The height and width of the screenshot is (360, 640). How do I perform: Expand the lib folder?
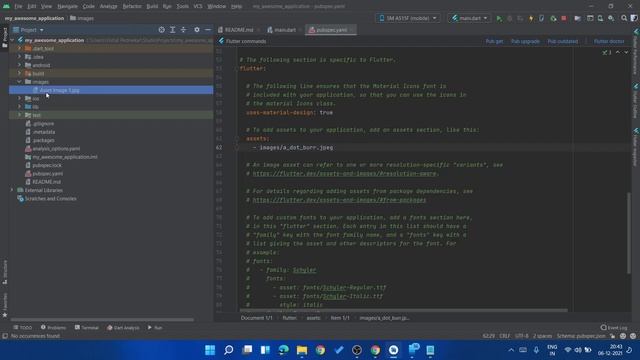click(x=19, y=107)
